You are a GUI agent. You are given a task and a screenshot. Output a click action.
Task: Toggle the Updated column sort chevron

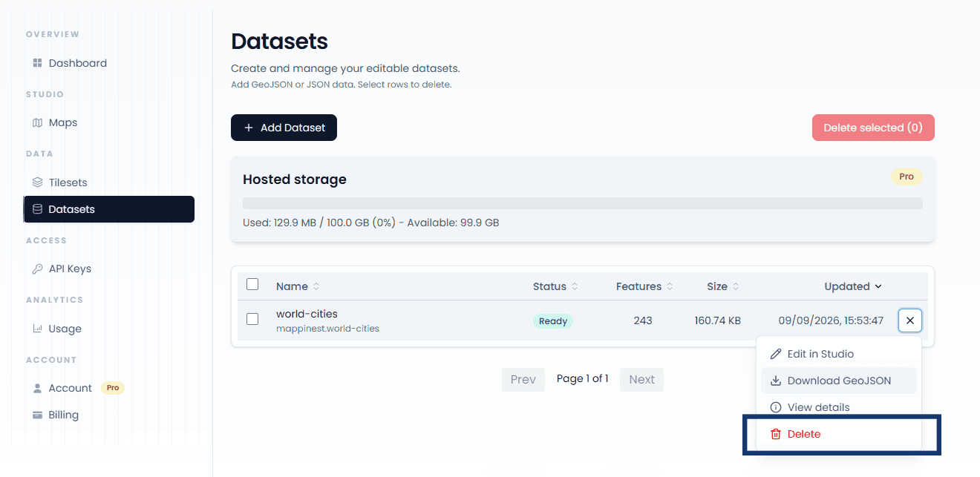pos(878,286)
